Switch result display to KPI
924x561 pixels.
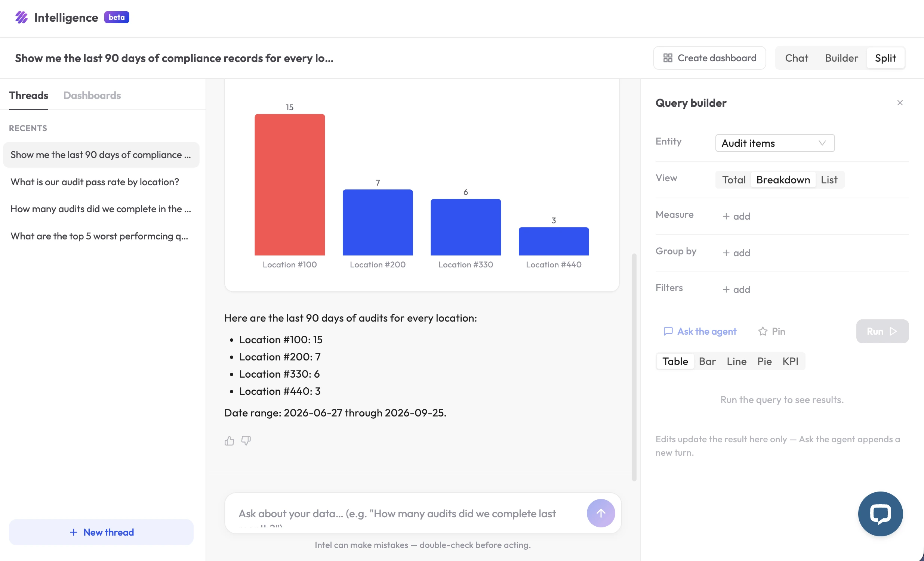point(790,361)
